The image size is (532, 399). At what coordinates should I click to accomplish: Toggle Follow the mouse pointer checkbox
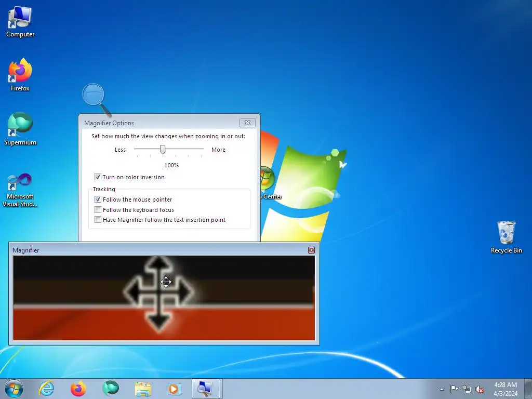pyautogui.click(x=98, y=199)
